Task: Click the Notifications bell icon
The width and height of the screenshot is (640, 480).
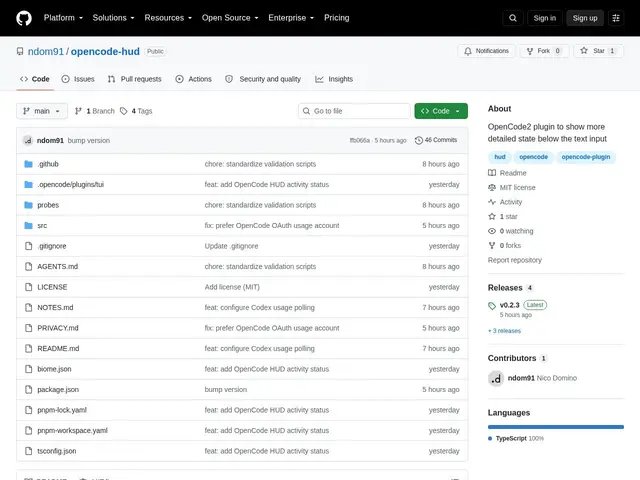Action: pos(468,51)
